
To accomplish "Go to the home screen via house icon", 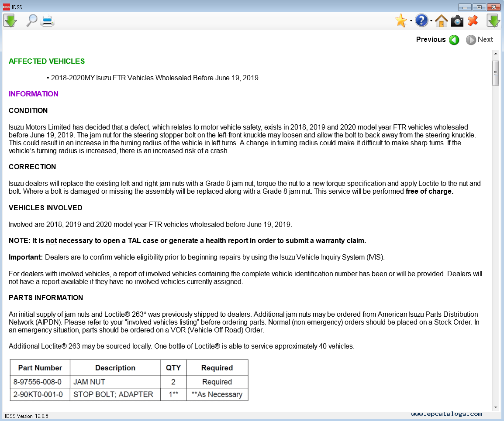I will click(x=441, y=21).
